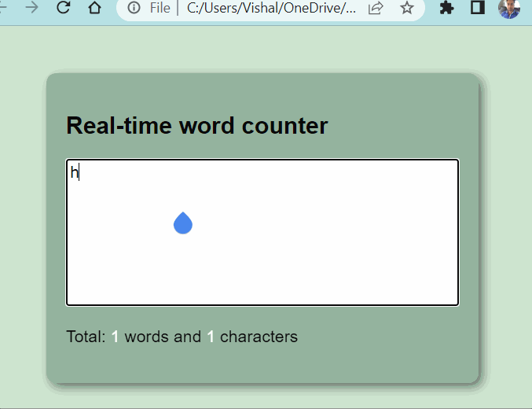The height and width of the screenshot is (409, 532).
Task: Go to the browser home page
Action: [x=94, y=8]
